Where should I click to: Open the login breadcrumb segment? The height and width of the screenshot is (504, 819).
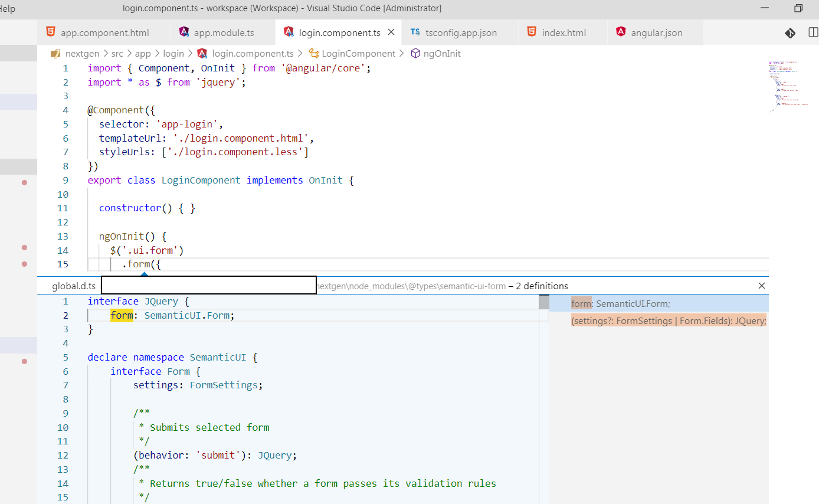point(173,53)
